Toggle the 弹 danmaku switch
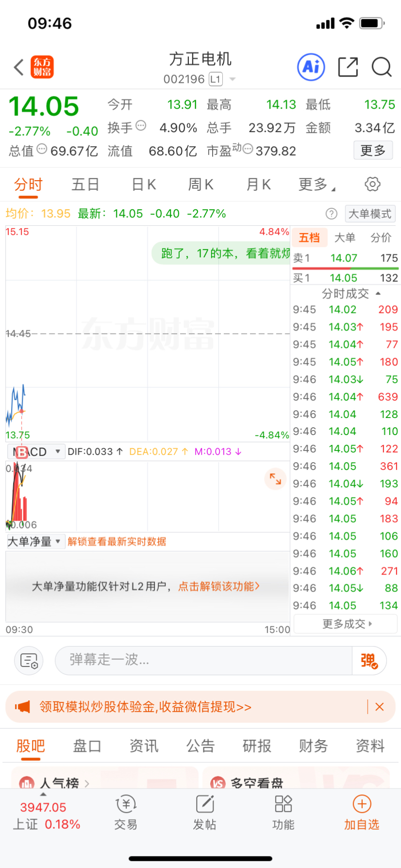 click(x=369, y=661)
